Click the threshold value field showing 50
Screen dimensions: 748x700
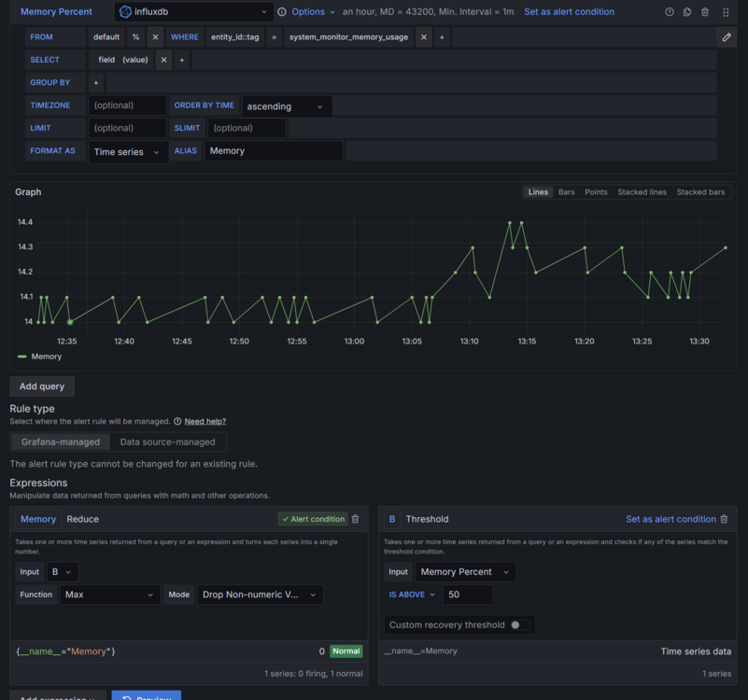[x=467, y=595]
